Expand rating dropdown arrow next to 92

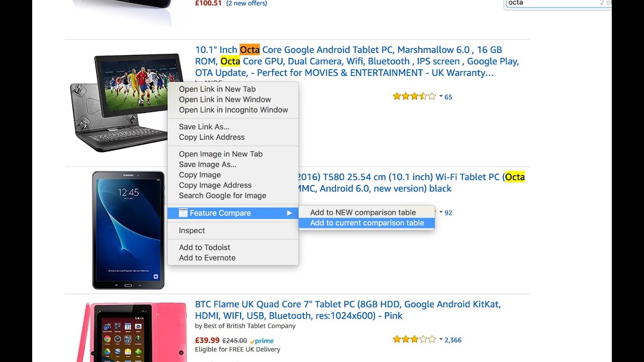(441, 212)
